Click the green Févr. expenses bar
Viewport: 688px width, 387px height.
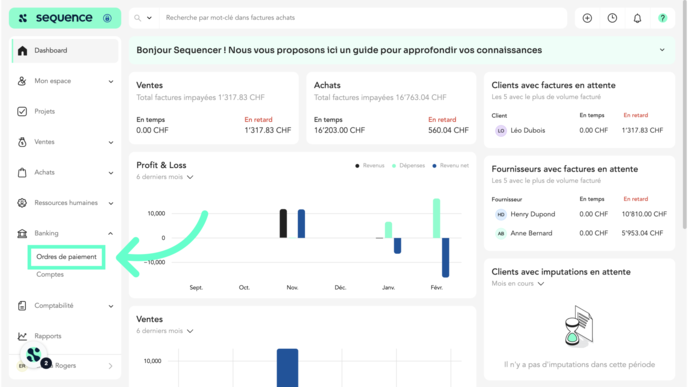point(437,219)
